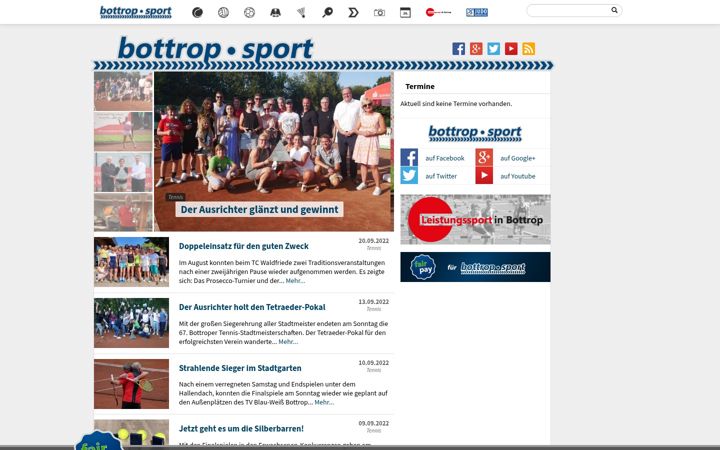Click the date 09.09.2022
The height and width of the screenshot is (450, 720).
[373, 423]
